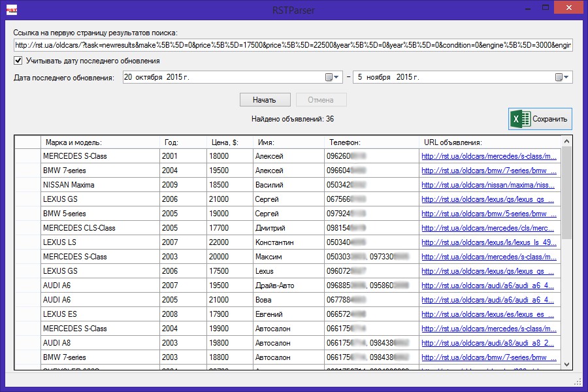Screen dimensions: 588x392
Task: Click the 'Цена, $' column header
Action: coord(229,142)
